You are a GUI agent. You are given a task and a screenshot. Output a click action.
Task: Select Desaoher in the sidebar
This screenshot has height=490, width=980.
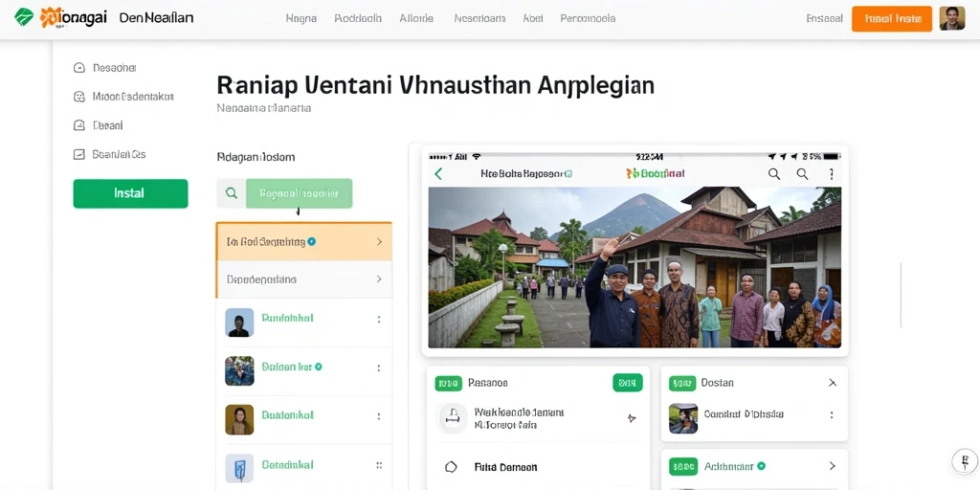coord(115,68)
